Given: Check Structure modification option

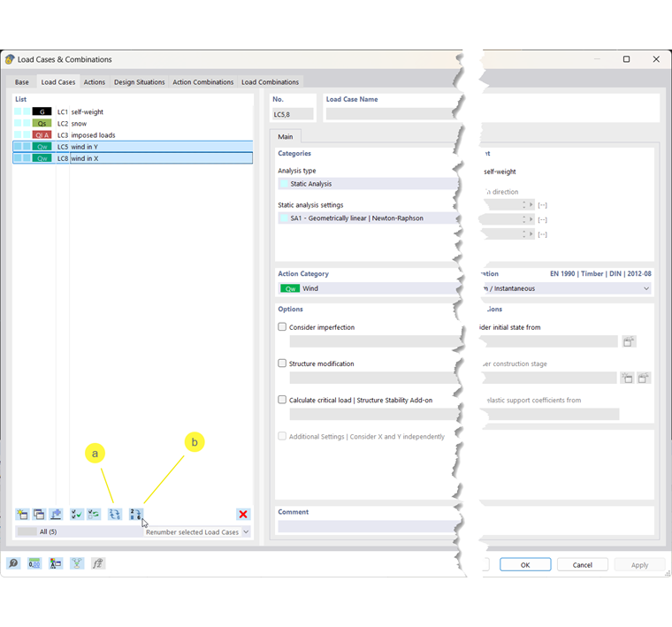Looking at the screenshot, I should pos(282,363).
